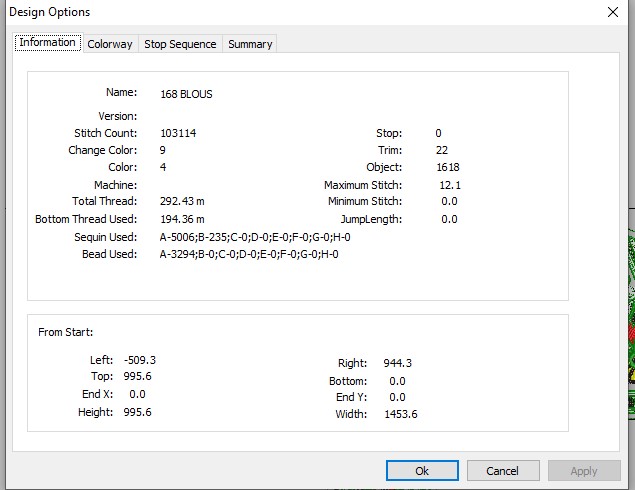Image resolution: width=635 pixels, height=490 pixels.
Task: Click the Top value 995.6
Action: (x=137, y=376)
